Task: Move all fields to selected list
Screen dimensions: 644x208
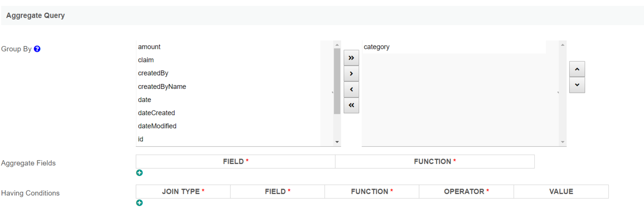Action: coord(351,58)
